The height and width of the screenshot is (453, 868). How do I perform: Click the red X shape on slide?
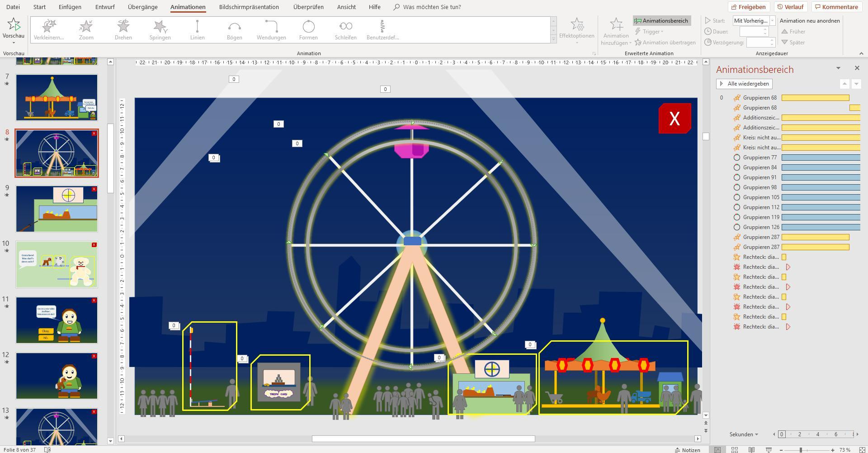(x=675, y=119)
